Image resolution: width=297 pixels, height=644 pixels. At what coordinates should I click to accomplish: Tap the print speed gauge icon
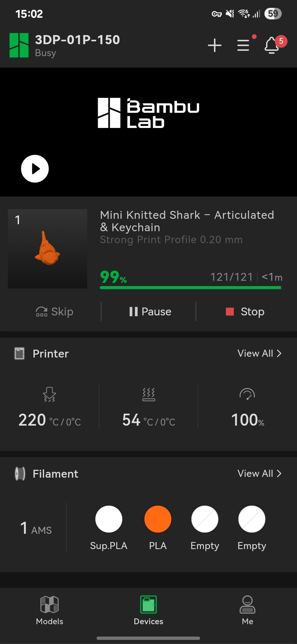pyautogui.click(x=247, y=394)
